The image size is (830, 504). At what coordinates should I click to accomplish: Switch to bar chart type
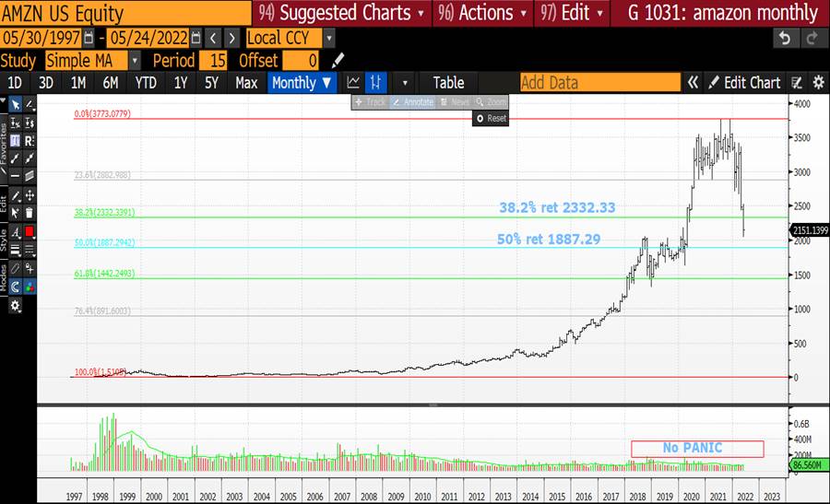(376, 83)
